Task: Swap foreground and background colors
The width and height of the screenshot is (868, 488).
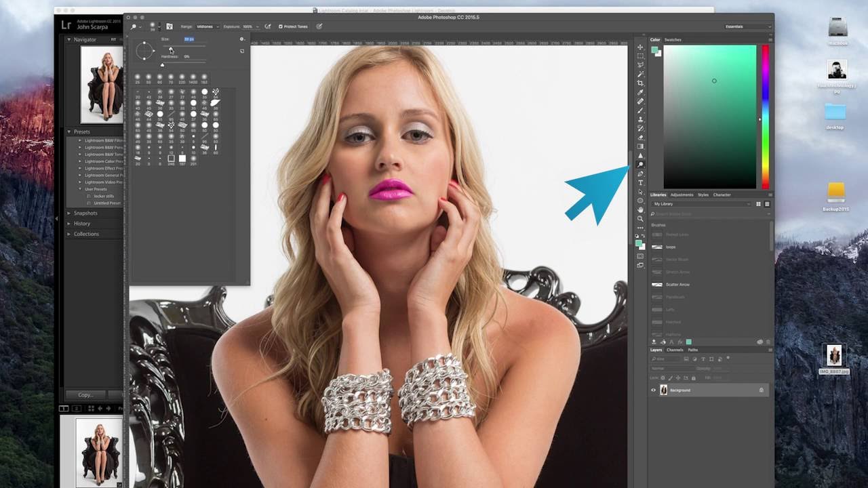Action: coord(644,237)
